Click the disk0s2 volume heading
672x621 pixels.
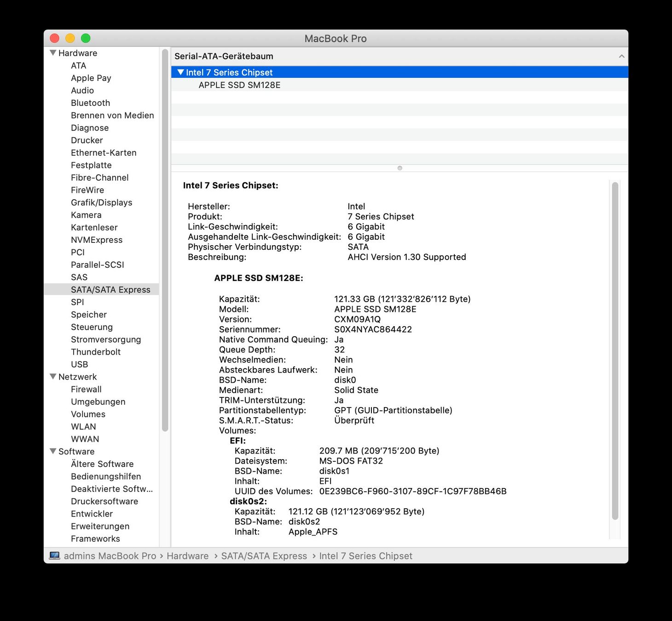249,501
